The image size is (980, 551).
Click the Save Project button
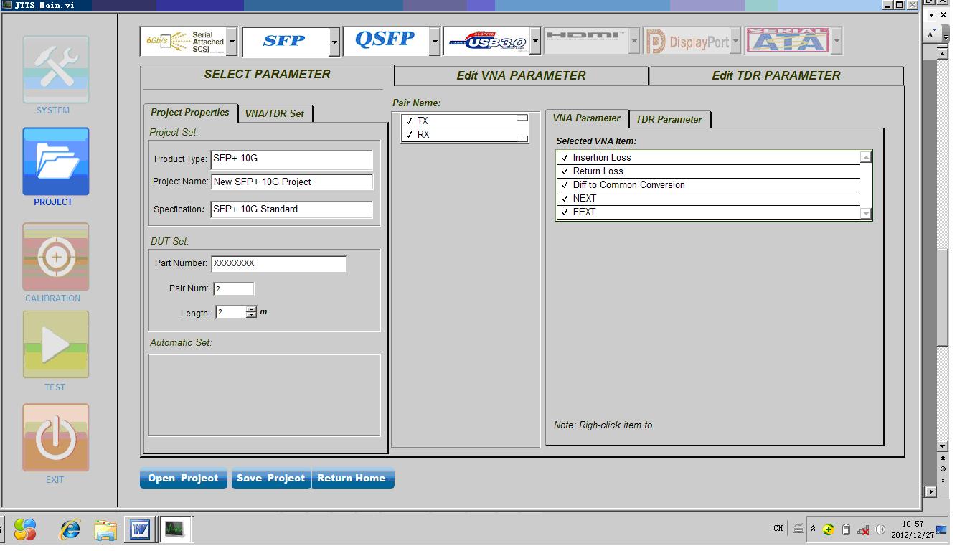click(270, 479)
